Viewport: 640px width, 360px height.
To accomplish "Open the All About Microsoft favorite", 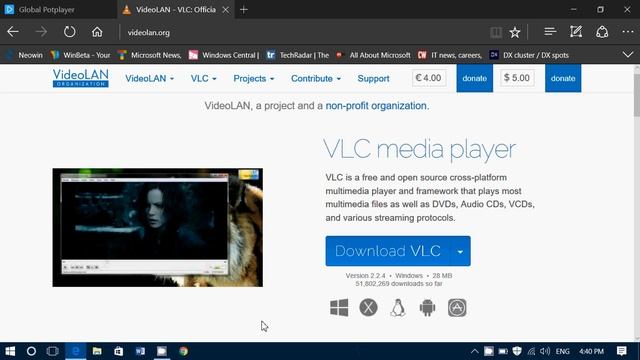I will coord(373,55).
